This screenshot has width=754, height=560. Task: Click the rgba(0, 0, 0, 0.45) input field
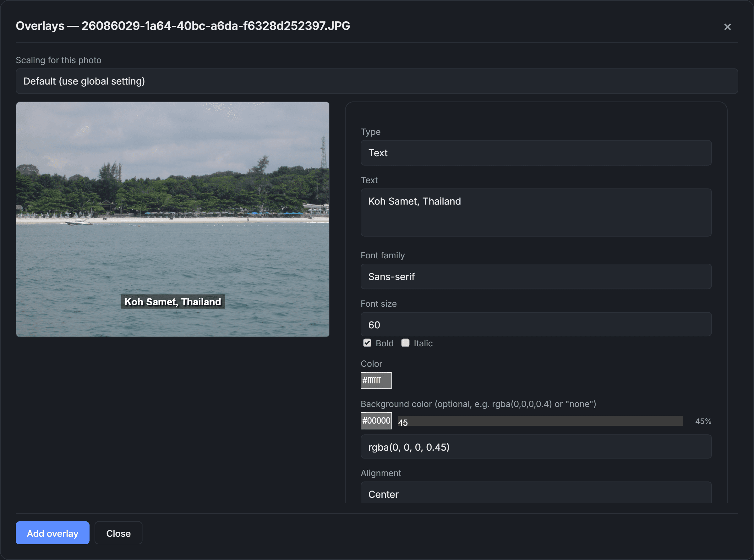(x=536, y=447)
